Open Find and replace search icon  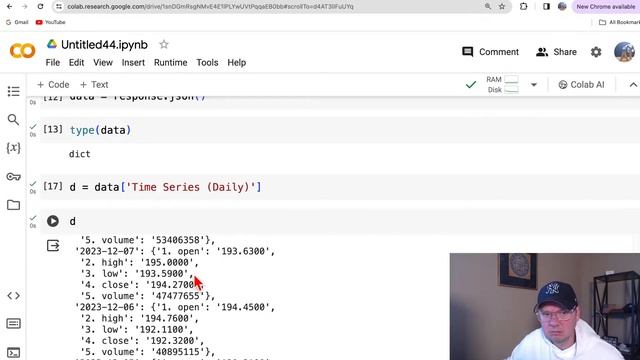(x=13, y=120)
